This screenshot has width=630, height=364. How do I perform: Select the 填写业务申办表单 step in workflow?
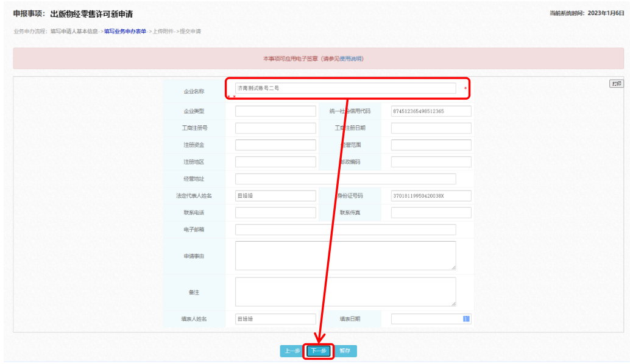125,31
